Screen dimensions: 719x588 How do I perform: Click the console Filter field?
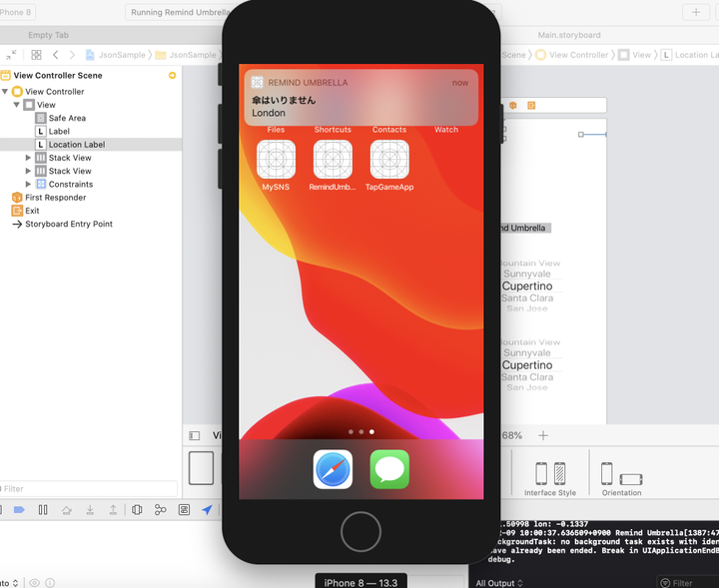pyautogui.click(x=688, y=582)
